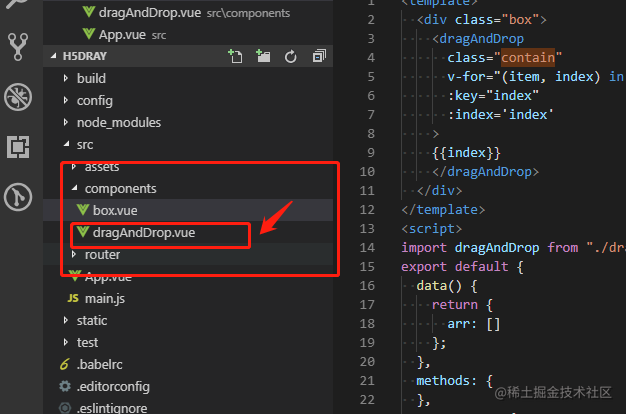This screenshot has width=626, height=414.
Task: Expand the assets folder
Action: click(x=74, y=166)
